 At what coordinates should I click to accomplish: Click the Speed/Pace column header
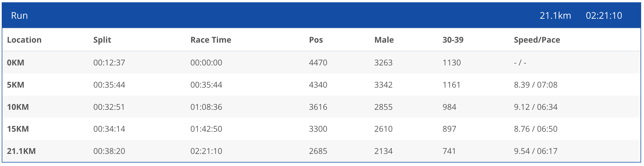coord(537,40)
